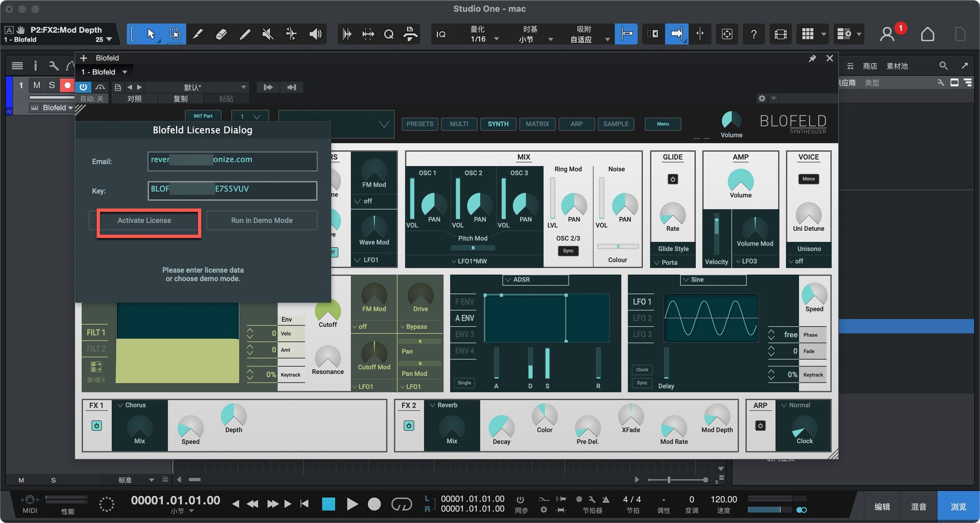Rewind using the transport rewind button

(252, 504)
